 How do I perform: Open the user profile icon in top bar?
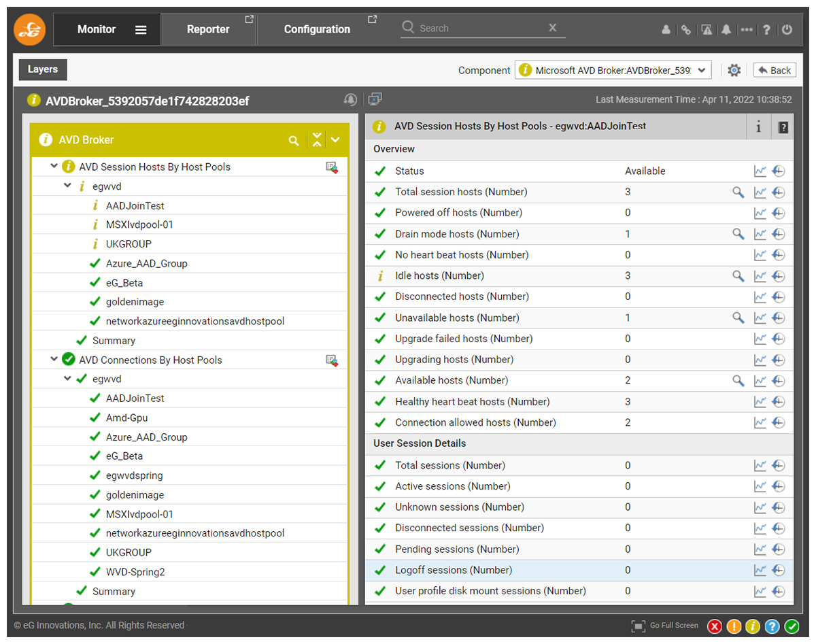[x=666, y=30]
